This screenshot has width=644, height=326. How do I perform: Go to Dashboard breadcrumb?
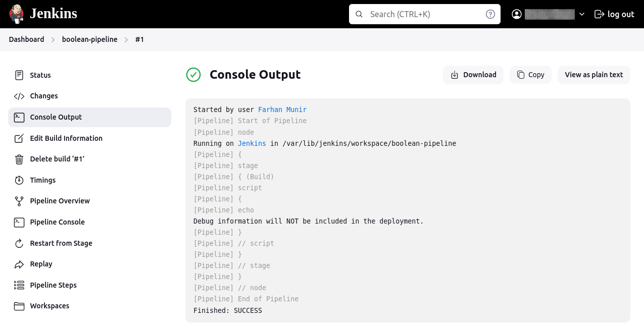[26, 39]
